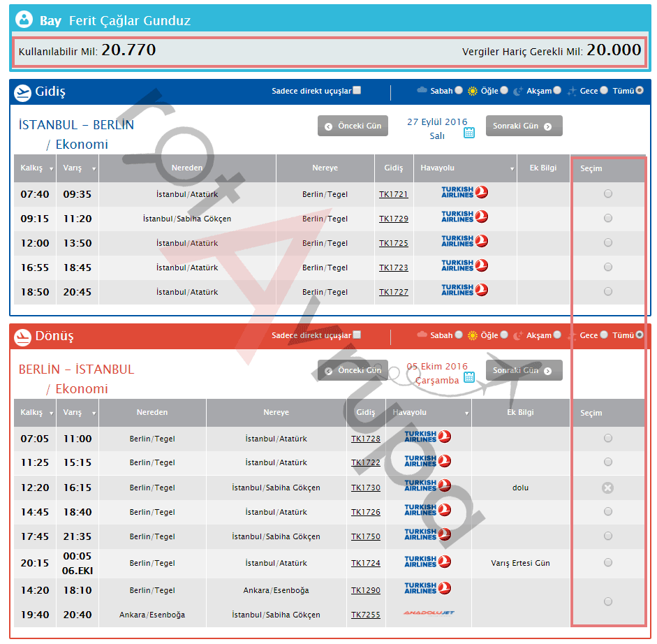
Task: Sort return flights by Varış column arrow
Action: pyautogui.click(x=94, y=414)
